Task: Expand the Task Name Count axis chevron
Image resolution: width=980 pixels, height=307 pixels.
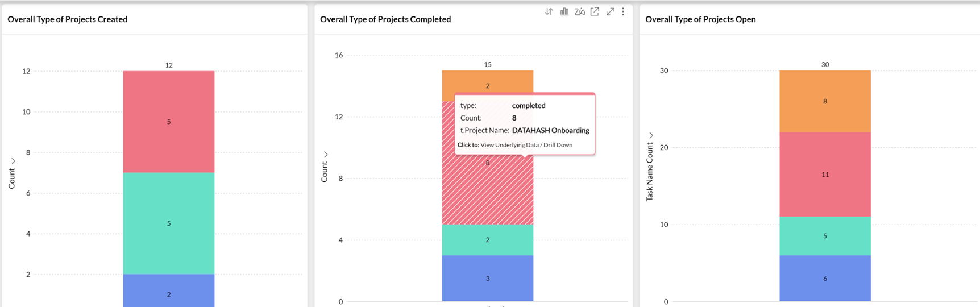Action: pos(651,135)
